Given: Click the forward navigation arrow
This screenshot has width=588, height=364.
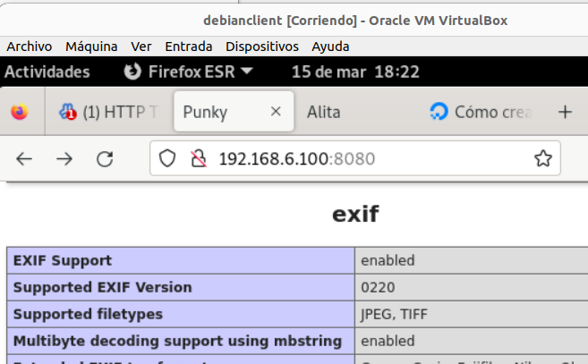Looking at the screenshot, I should coord(64,159).
